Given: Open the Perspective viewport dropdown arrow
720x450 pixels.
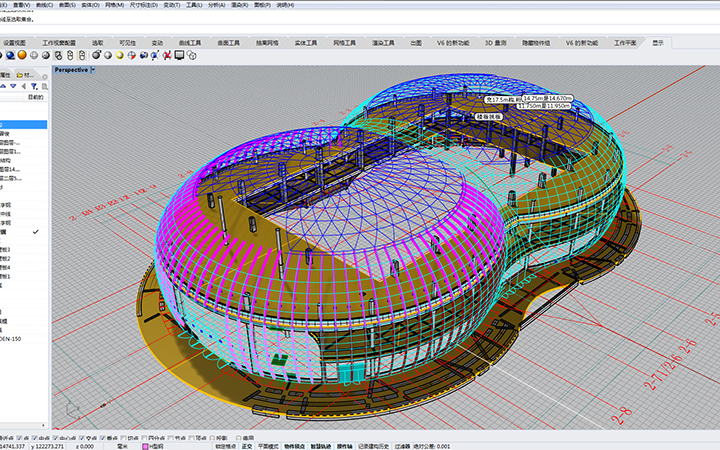Looking at the screenshot, I should pos(93,70).
